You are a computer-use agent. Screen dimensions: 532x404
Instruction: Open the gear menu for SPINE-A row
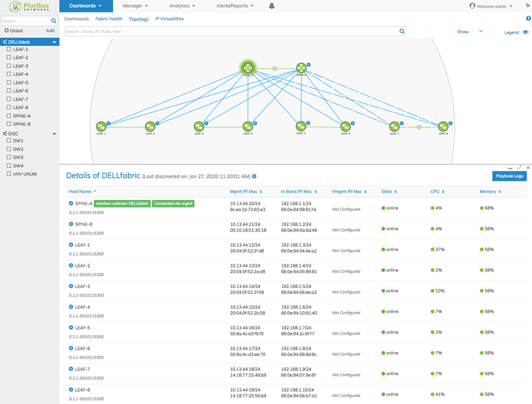tap(71, 203)
